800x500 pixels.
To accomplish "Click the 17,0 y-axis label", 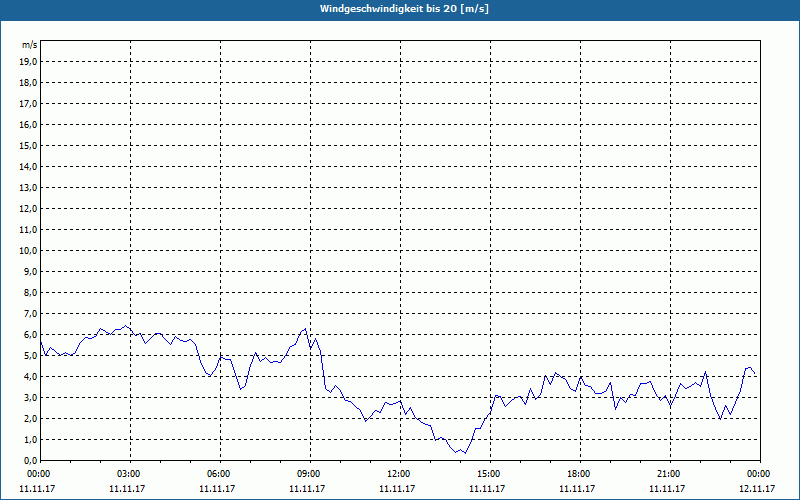I will (x=28, y=104).
